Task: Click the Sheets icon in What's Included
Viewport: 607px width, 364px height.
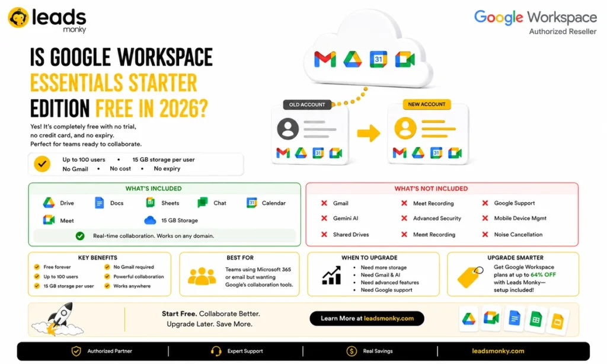Action: point(150,203)
